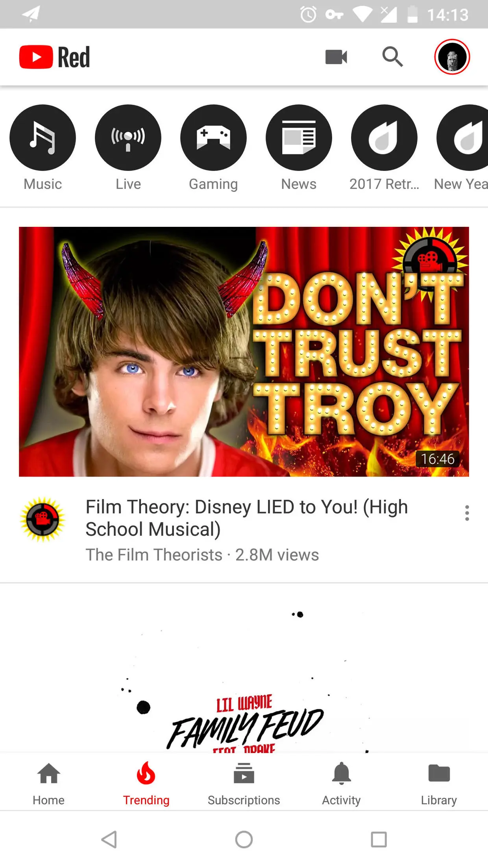Open the Music category icon
488x868 pixels.
43,137
